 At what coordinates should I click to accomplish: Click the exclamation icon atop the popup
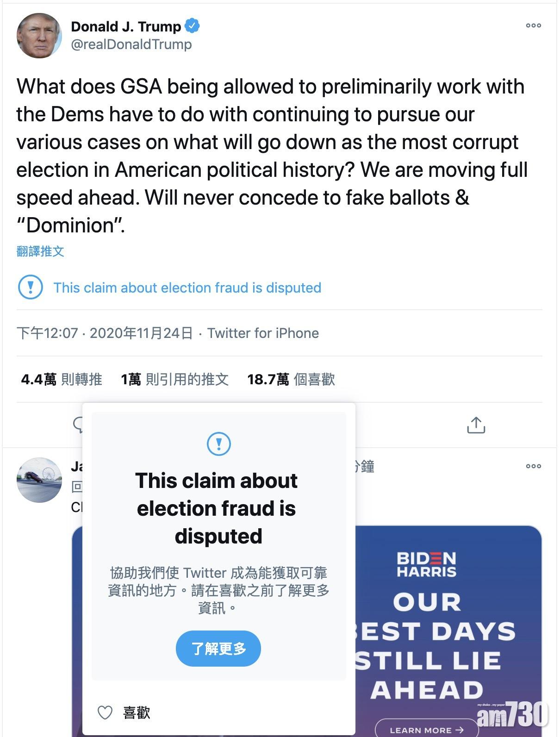[218, 443]
